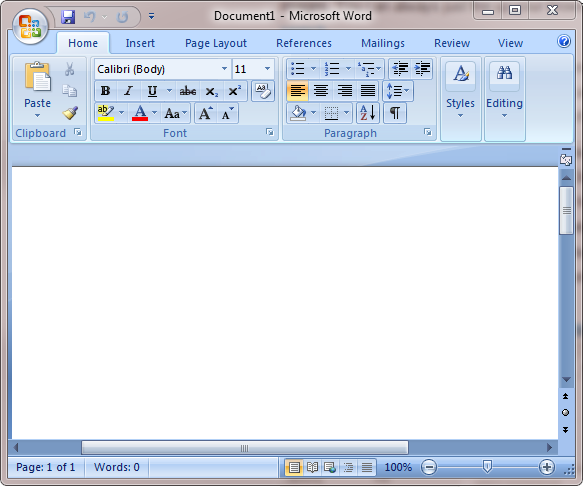The image size is (583, 487).
Task: Open line spacing options
Action: [x=397, y=91]
